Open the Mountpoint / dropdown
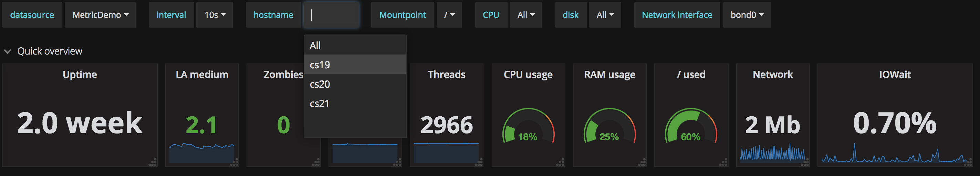980x176 pixels. 449,15
